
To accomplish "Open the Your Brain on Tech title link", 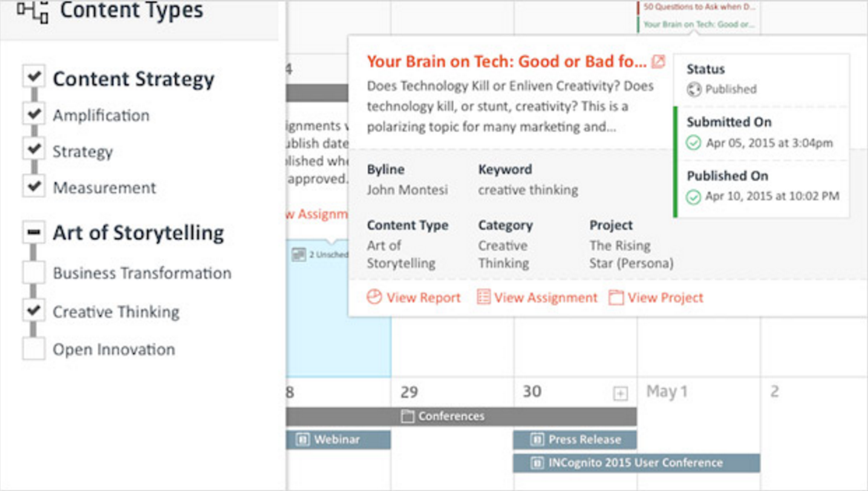I will coord(506,61).
